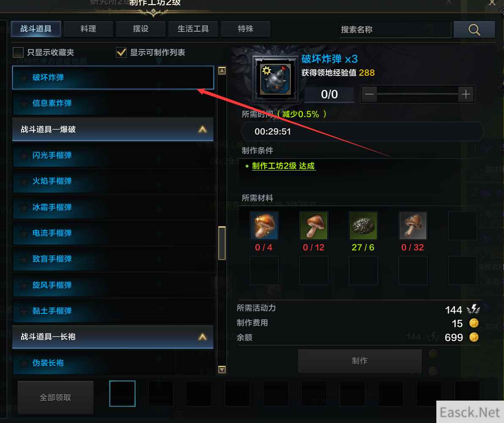The image size is (504, 423).
Task: Switch to the 料理 tab
Action: 88,29
